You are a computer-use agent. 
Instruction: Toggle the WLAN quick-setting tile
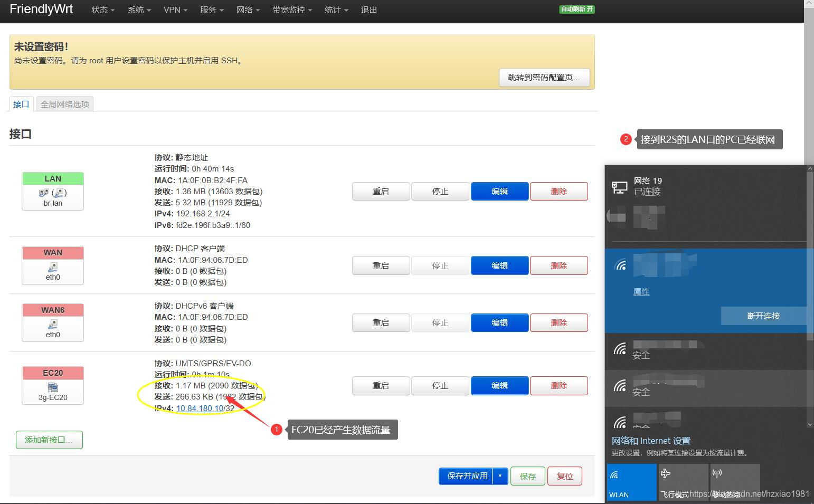pos(631,481)
